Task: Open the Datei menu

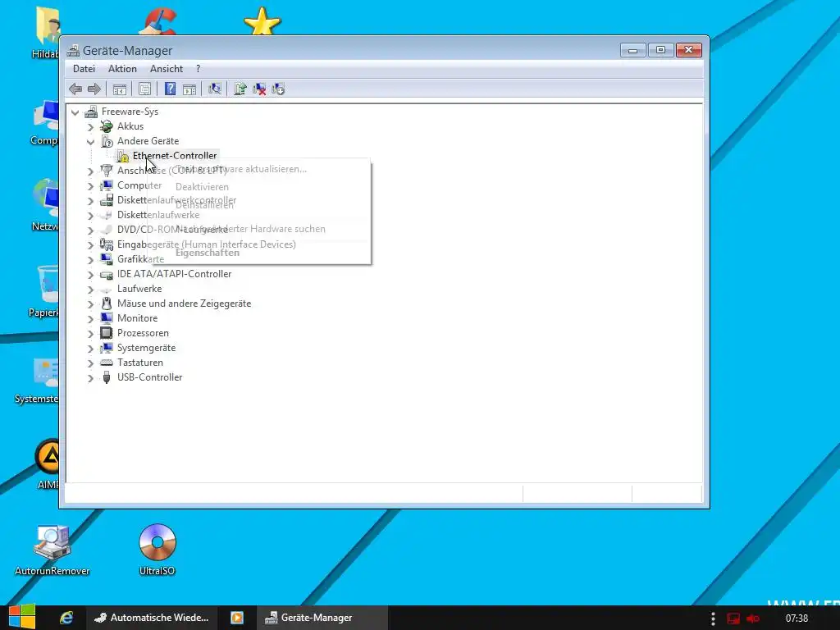Action: pyautogui.click(x=84, y=69)
